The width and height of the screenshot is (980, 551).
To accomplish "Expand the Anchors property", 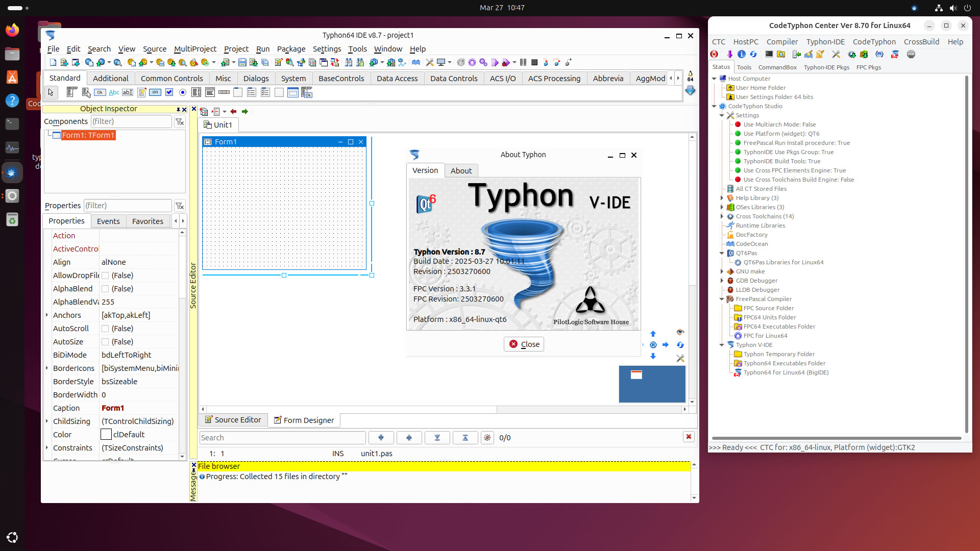I will coord(47,315).
